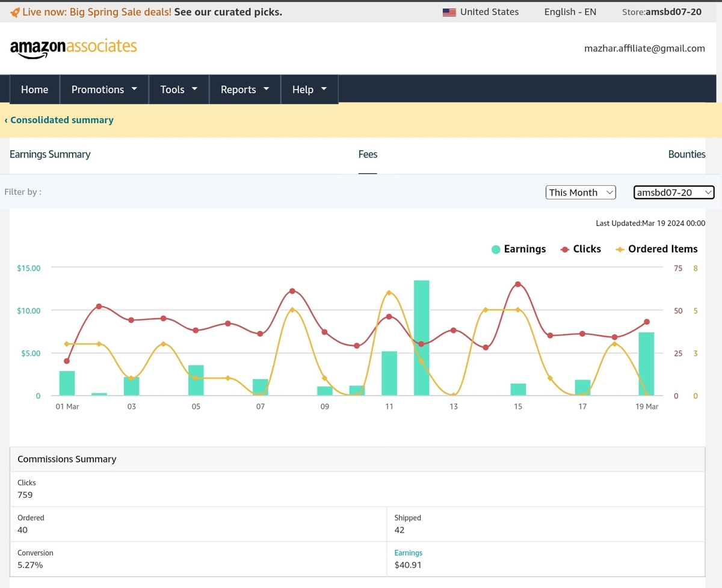This screenshot has height=588, width=722.
Task: Select the Earnings bar above 19 Mar
Action: point(646,364)
